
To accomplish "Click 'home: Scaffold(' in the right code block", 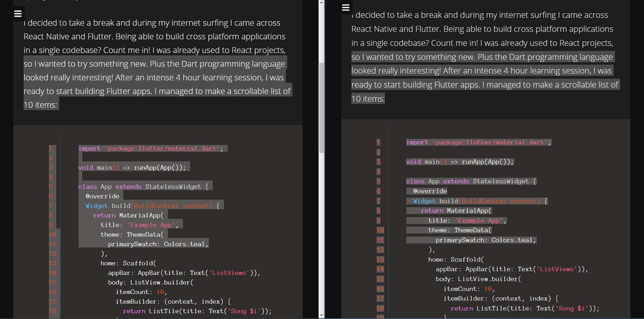I will pyautogui.click(x=456, y=260).
